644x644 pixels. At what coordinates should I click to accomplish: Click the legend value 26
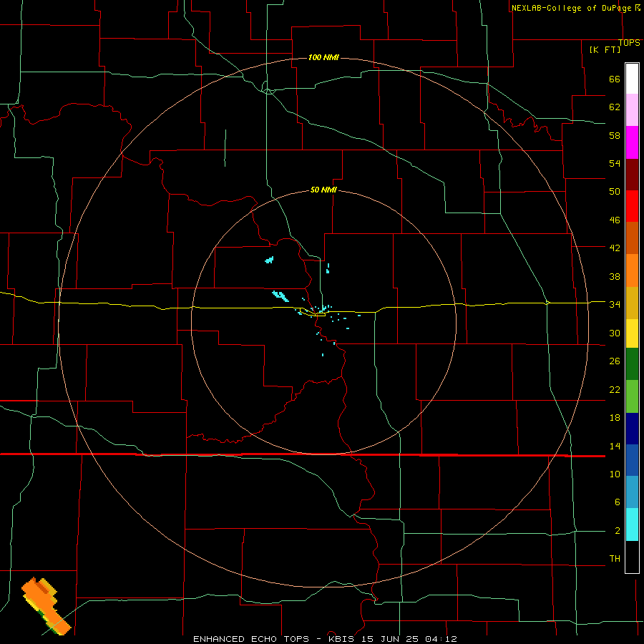(615, 361)
